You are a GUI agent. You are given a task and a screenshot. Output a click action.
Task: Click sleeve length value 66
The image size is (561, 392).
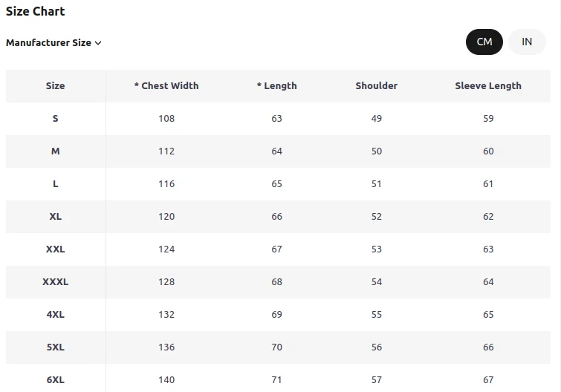(x=488, y=347)
